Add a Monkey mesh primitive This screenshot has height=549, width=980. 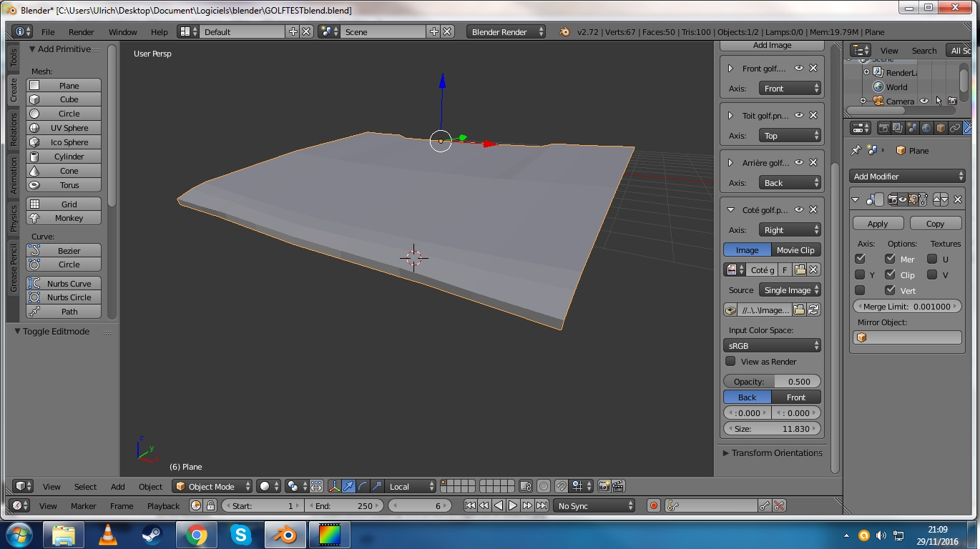[x=64, y=218]
